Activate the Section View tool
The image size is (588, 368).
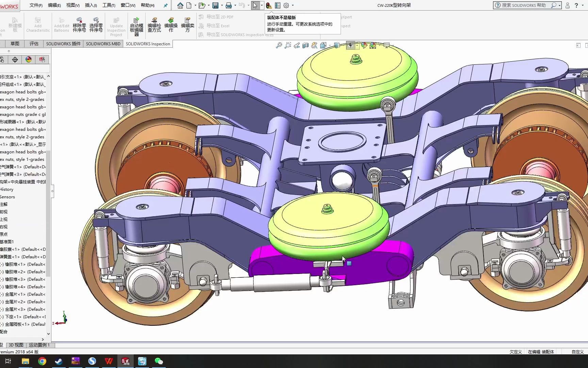coord(306,45)
